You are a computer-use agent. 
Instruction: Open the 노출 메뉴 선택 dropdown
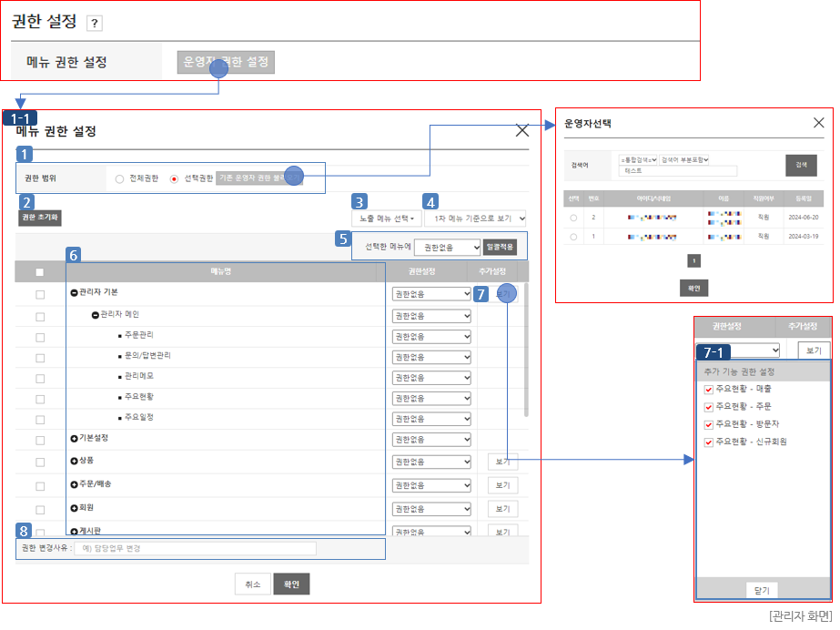tap(387, 218)
